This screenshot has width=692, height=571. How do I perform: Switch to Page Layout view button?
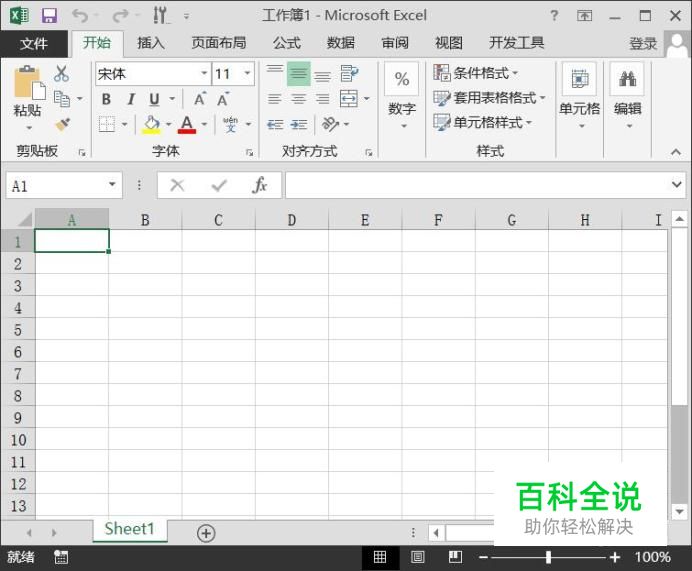(x=417, y=557)
